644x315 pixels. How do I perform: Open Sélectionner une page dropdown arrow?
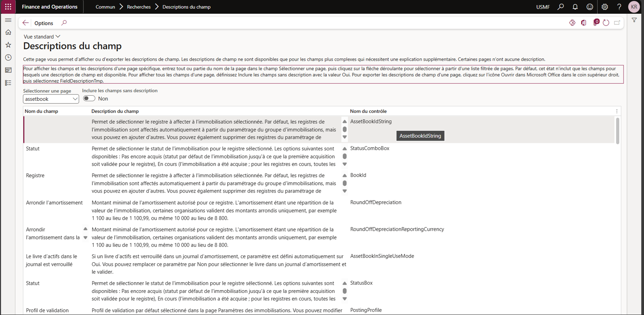tap(75, 99)
